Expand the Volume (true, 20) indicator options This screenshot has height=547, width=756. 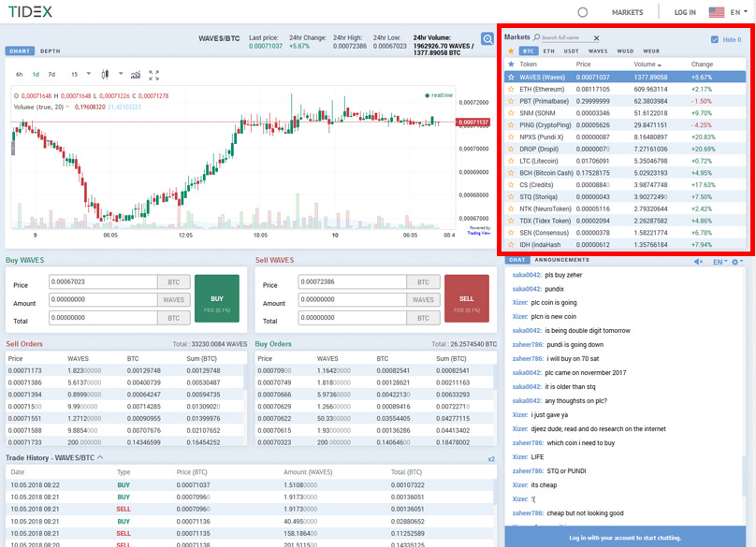click(67, 107)
